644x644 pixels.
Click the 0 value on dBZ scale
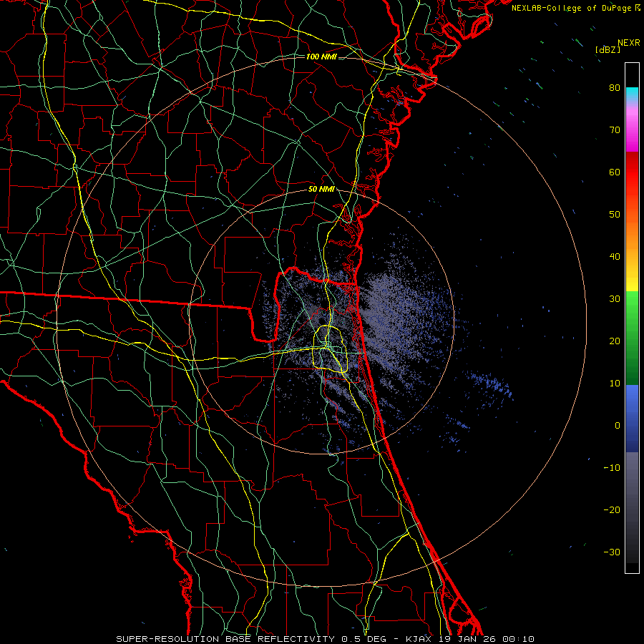(618, 426)
